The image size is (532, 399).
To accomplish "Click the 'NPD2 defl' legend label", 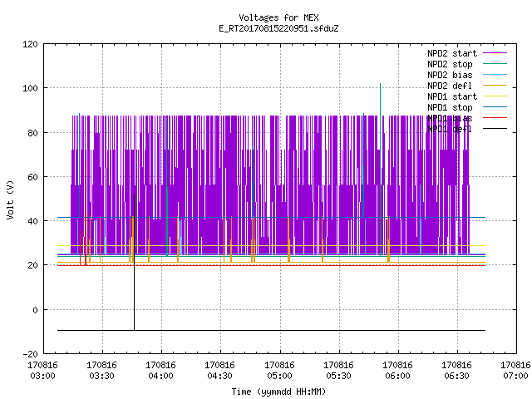I will (450, 86).
